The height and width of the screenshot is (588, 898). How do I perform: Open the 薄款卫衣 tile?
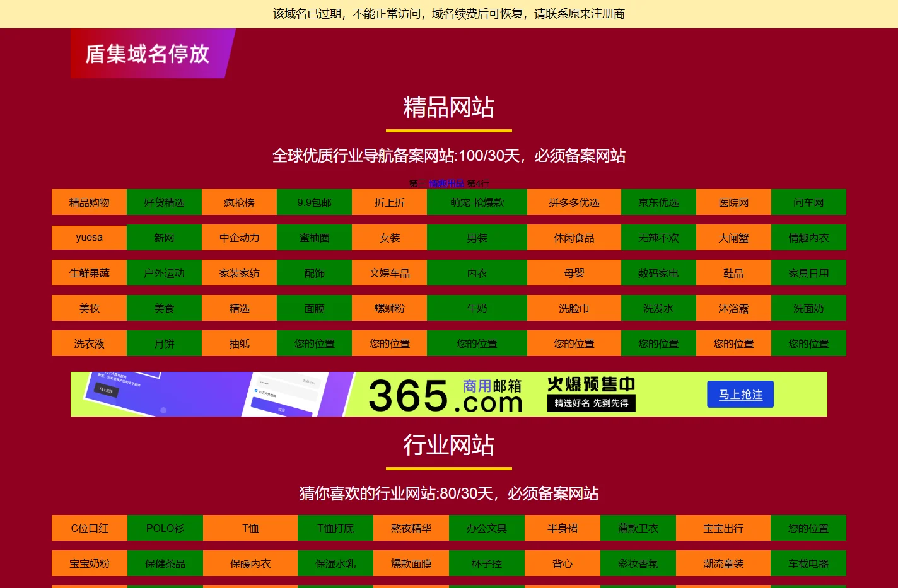pyautogui.click(x=638, y=528)
